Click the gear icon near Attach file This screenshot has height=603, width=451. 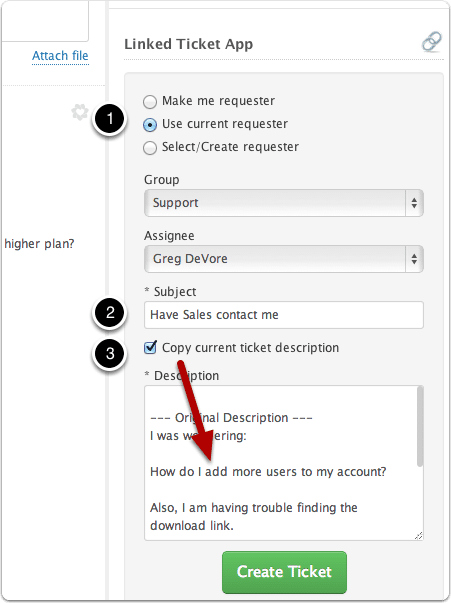80,112
